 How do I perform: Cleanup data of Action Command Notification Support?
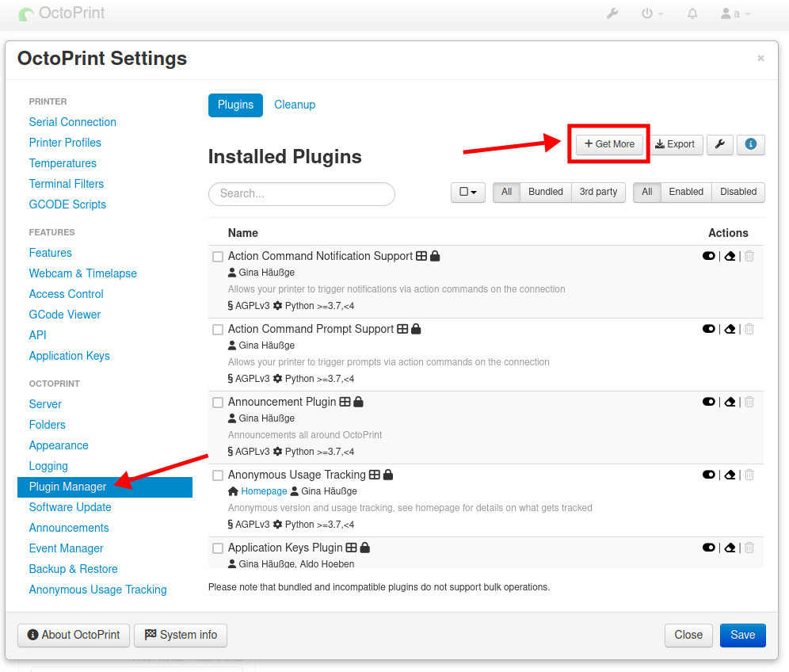[730, 256]
